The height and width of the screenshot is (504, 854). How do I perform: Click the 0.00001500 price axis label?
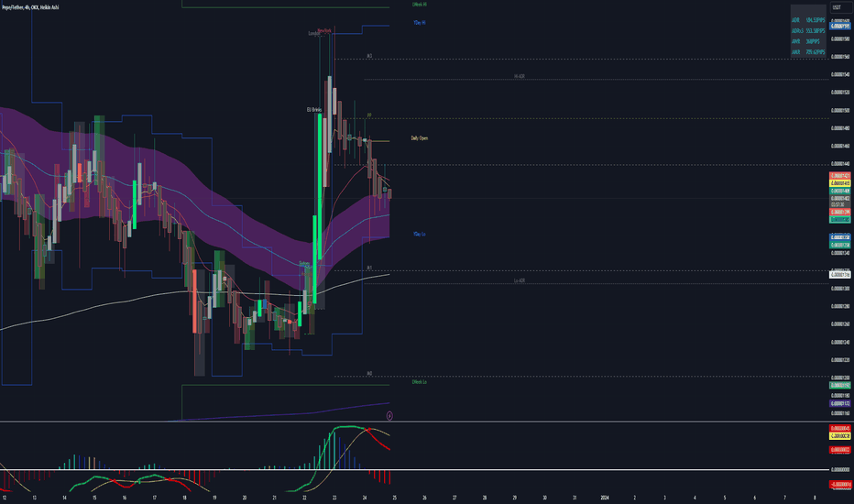point(840,111)
